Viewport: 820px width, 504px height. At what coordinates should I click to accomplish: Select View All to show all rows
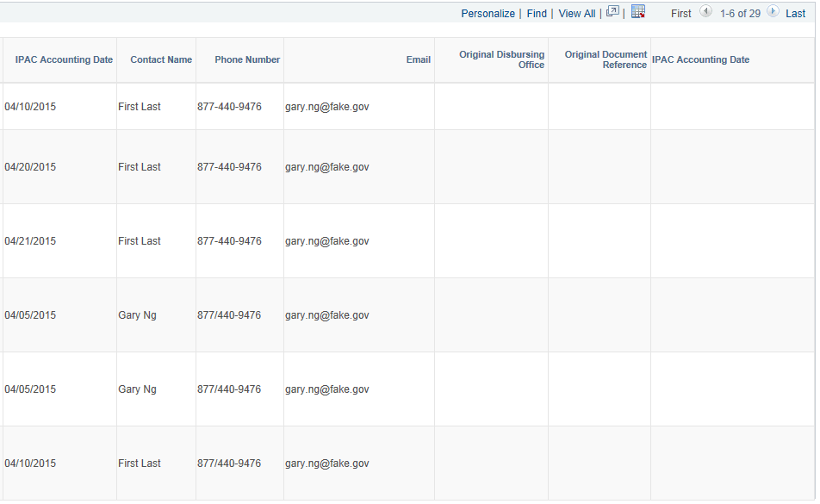(x=576, y=13)
